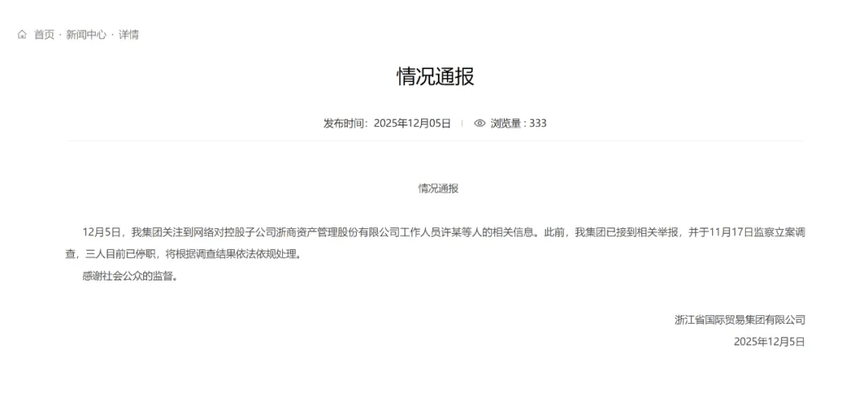868x397 pixels.
Task: Click the vertical divider beside publish date
Action: (462, 123)
